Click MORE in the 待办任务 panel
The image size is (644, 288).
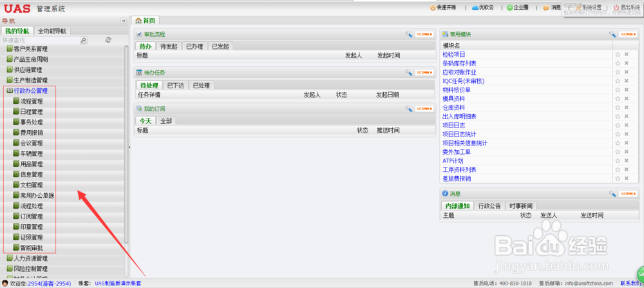(424, 72)
